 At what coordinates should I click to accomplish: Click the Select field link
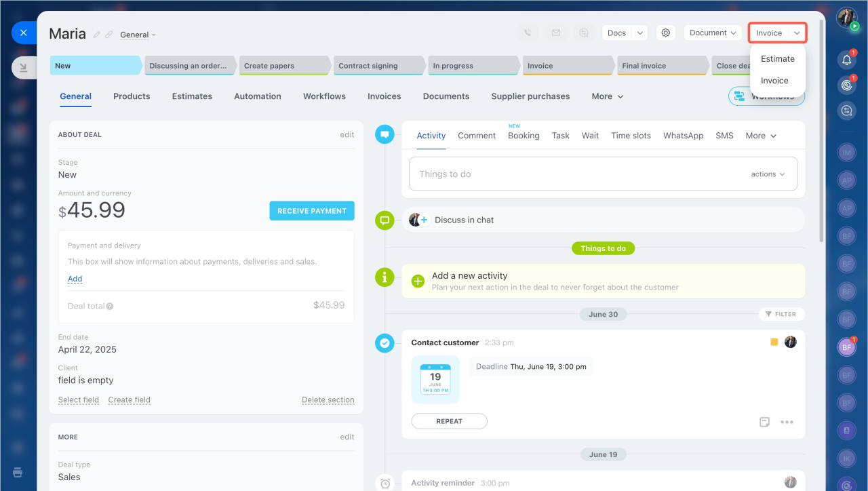(x=79, y=400)
